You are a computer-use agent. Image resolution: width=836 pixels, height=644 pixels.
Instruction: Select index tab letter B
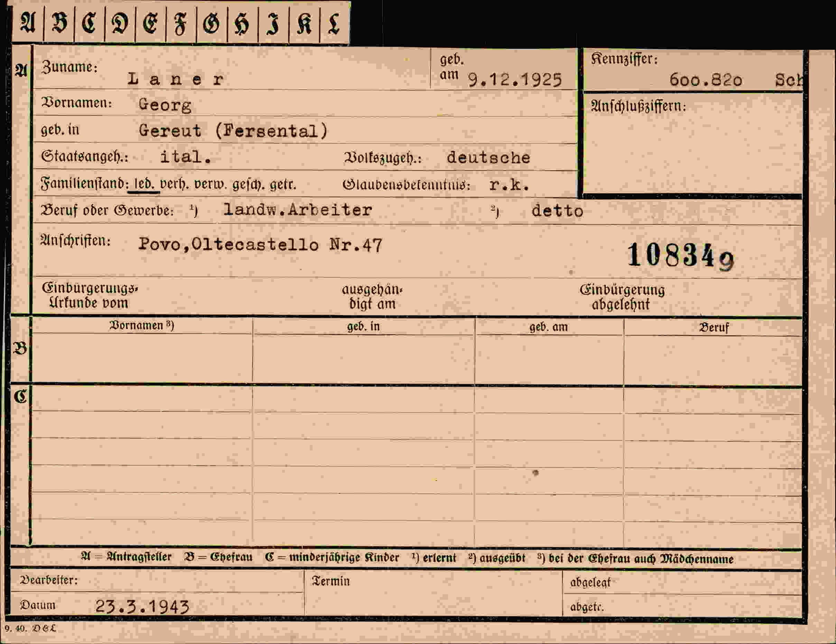pos(59,22)
